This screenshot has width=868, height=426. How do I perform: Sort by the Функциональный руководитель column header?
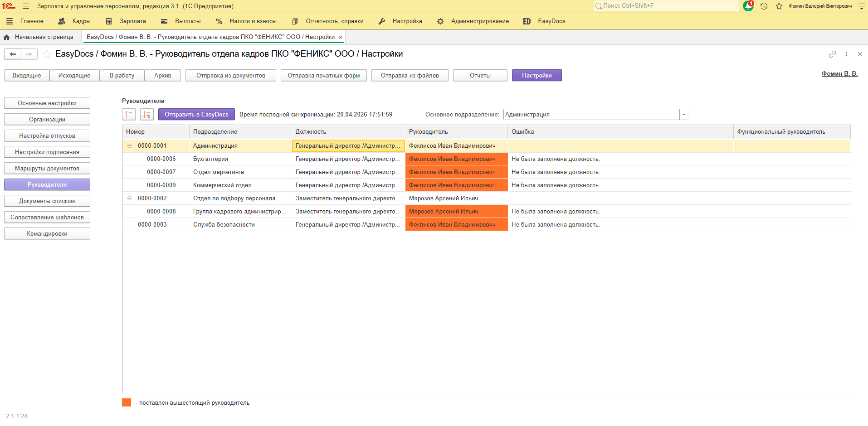(x=792, y=132)
